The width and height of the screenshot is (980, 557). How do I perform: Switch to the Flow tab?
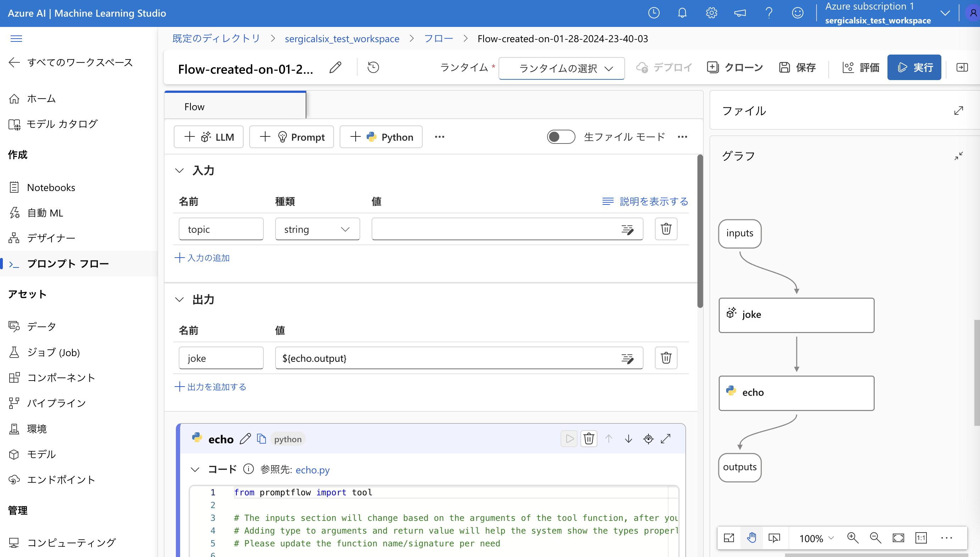pyautogui.click(x=194, y=106)
